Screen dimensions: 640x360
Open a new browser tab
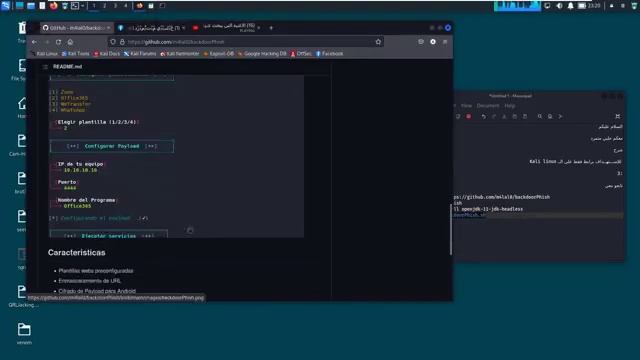coord(271,28)
